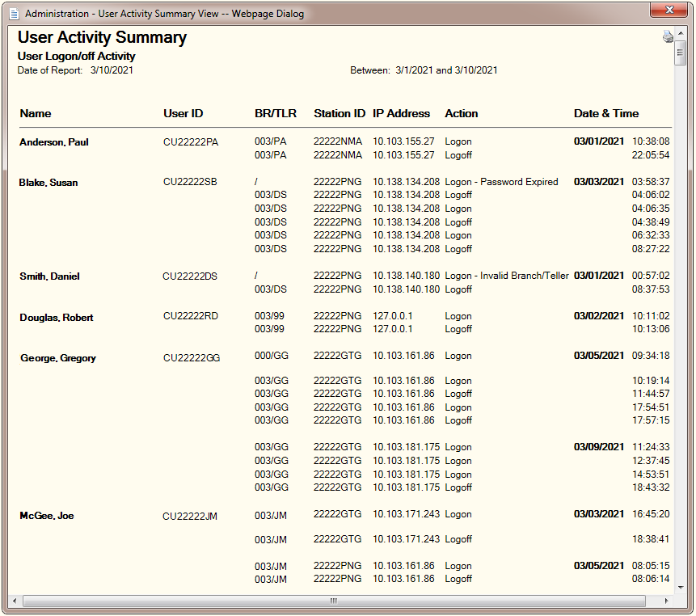
Task: Click the 10.103.181.175 IP at 11:24:33
Action: coord(406,447)
